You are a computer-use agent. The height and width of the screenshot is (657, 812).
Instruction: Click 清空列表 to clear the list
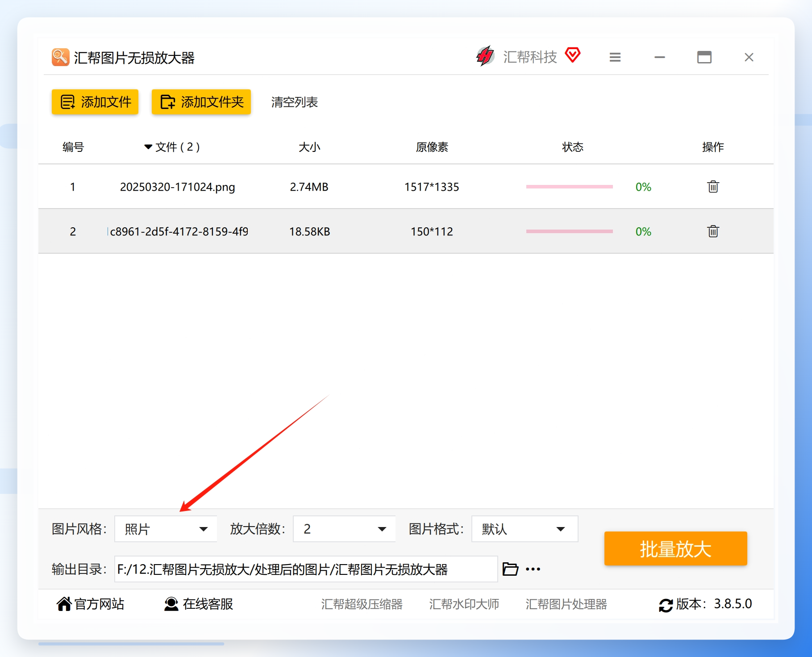coord(294,102)
